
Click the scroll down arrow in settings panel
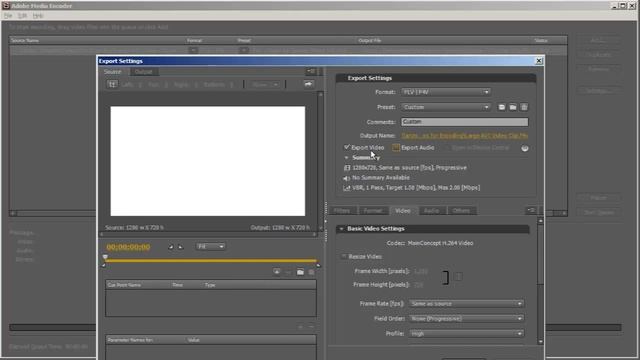(540, 342)
